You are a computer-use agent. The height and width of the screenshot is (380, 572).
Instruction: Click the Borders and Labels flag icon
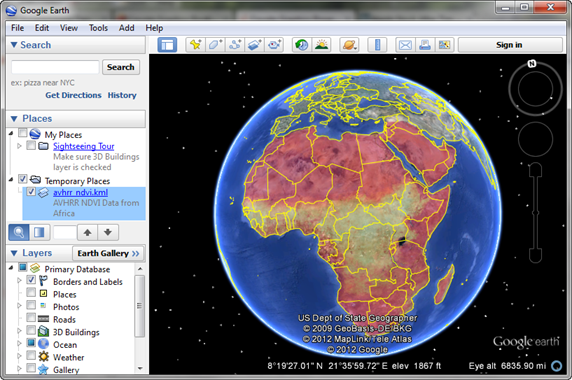tap(43, 281)
